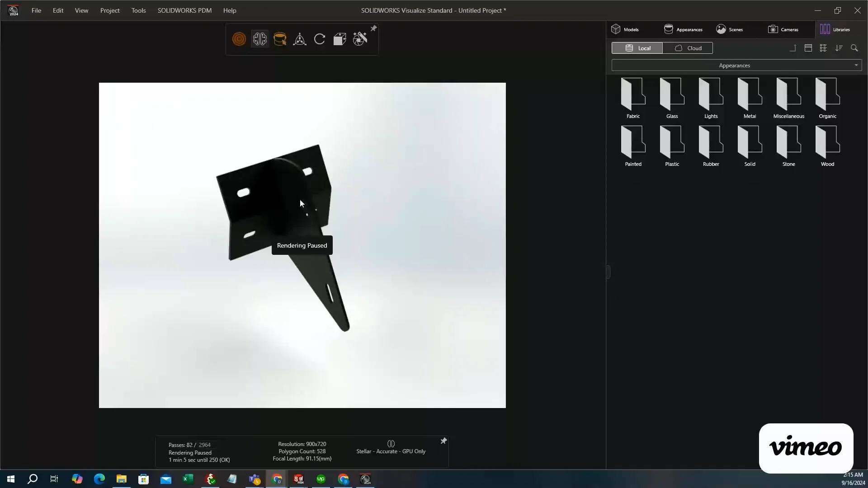Open Excel from the taskbar
The image size is (868, 488).
(x=188, y=479)
